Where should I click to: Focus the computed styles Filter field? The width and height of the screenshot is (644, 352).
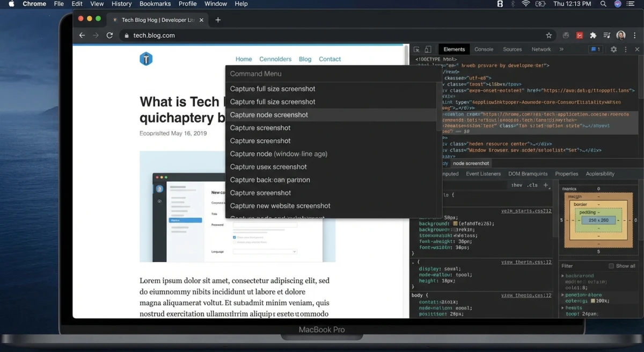pos(582,266)
